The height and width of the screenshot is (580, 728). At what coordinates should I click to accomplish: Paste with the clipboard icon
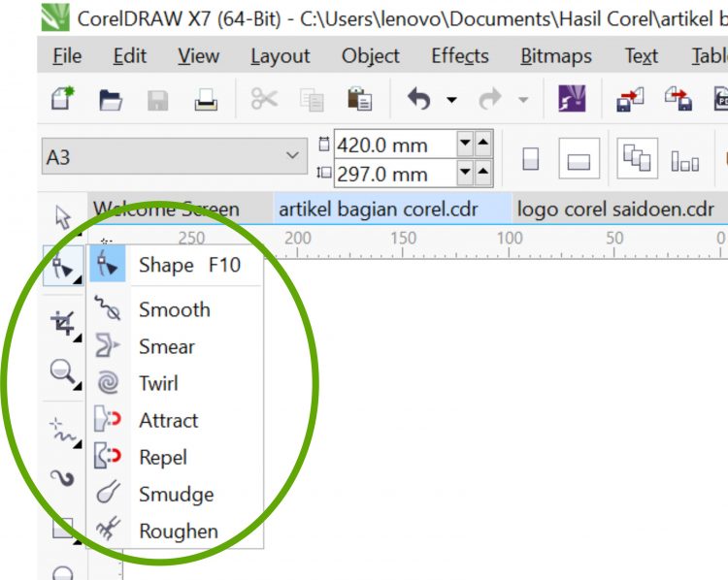359,98
